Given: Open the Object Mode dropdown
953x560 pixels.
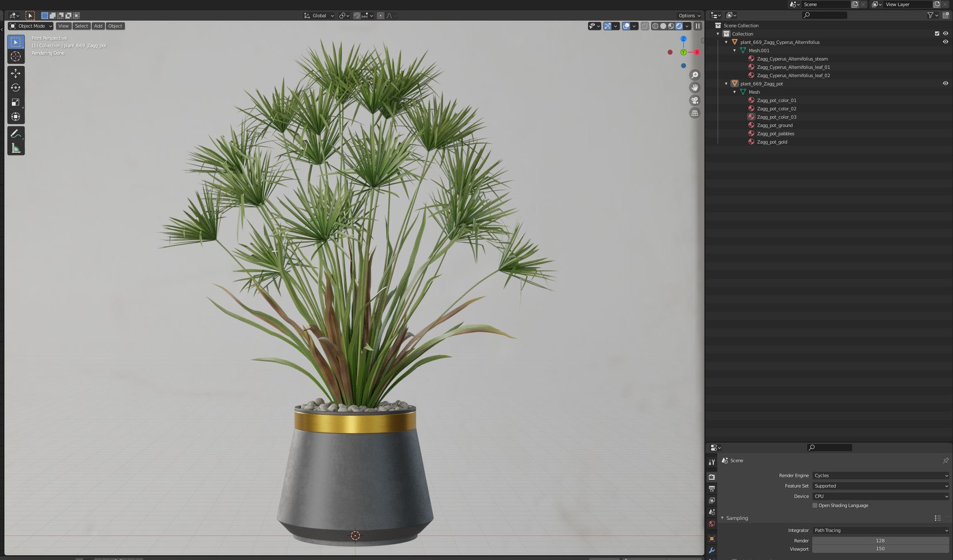Looking at the screenshot, I should 31,26.
